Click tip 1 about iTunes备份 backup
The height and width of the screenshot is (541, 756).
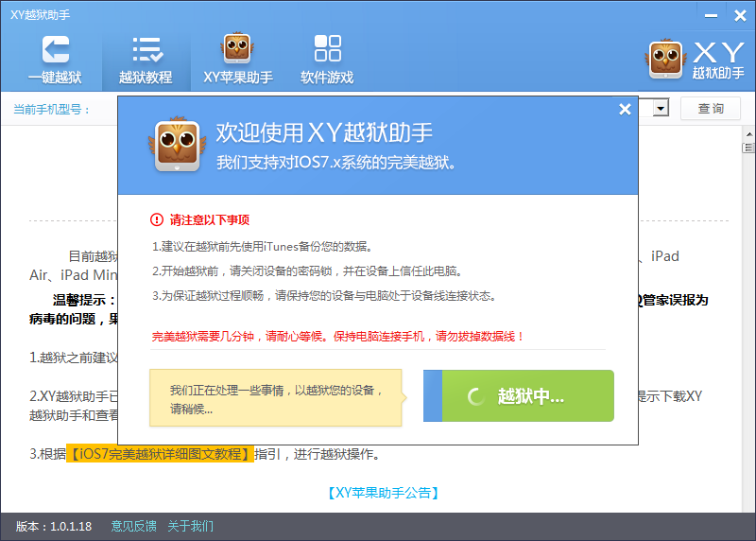tap(263, 247)
